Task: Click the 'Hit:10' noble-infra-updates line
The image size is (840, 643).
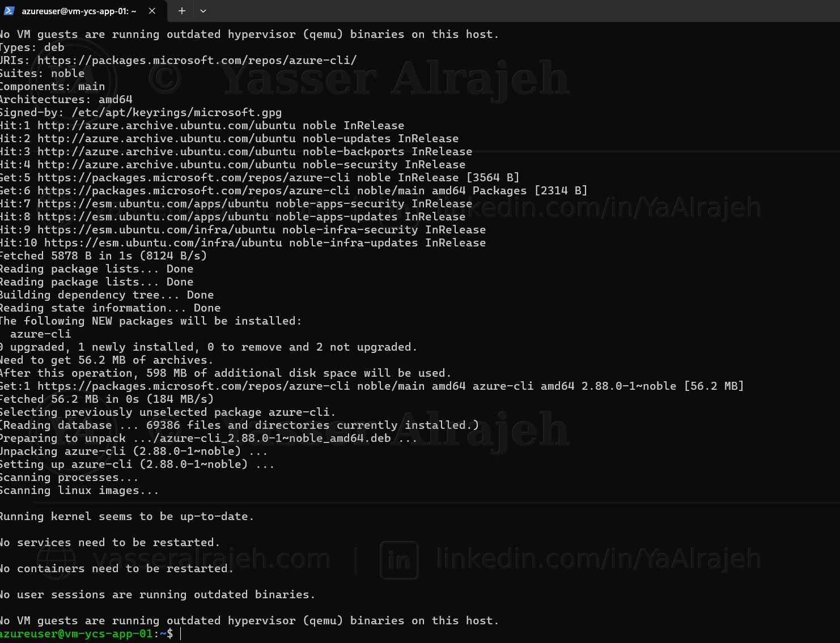Action: click(243, 242)
